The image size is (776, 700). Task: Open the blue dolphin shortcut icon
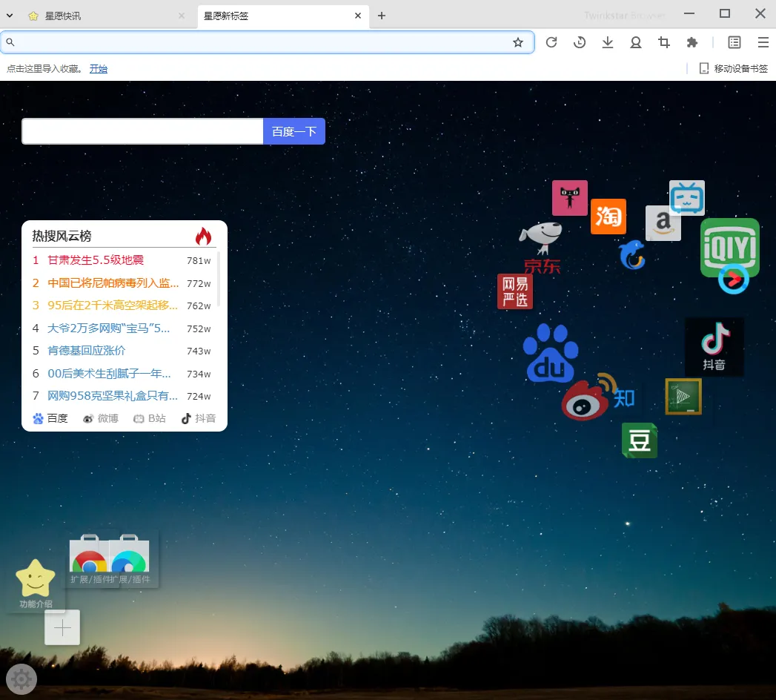(x=632, y=254)
